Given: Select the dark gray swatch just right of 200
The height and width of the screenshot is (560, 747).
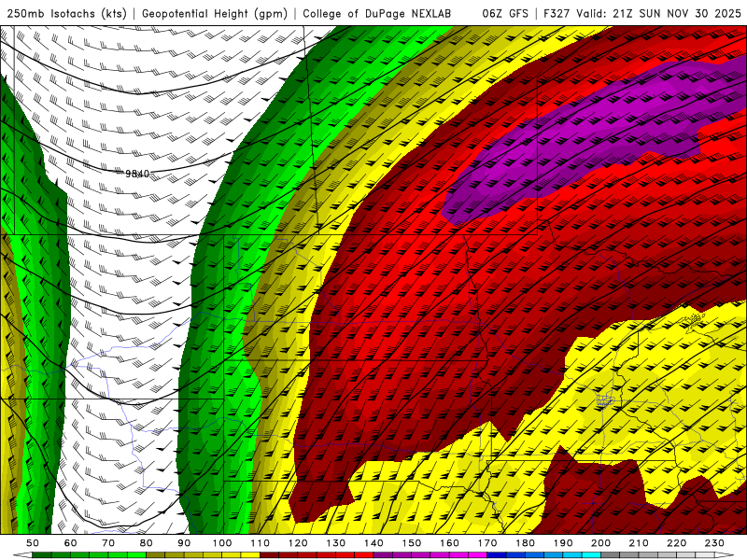Looking at the screenshot, I should 611,554.
